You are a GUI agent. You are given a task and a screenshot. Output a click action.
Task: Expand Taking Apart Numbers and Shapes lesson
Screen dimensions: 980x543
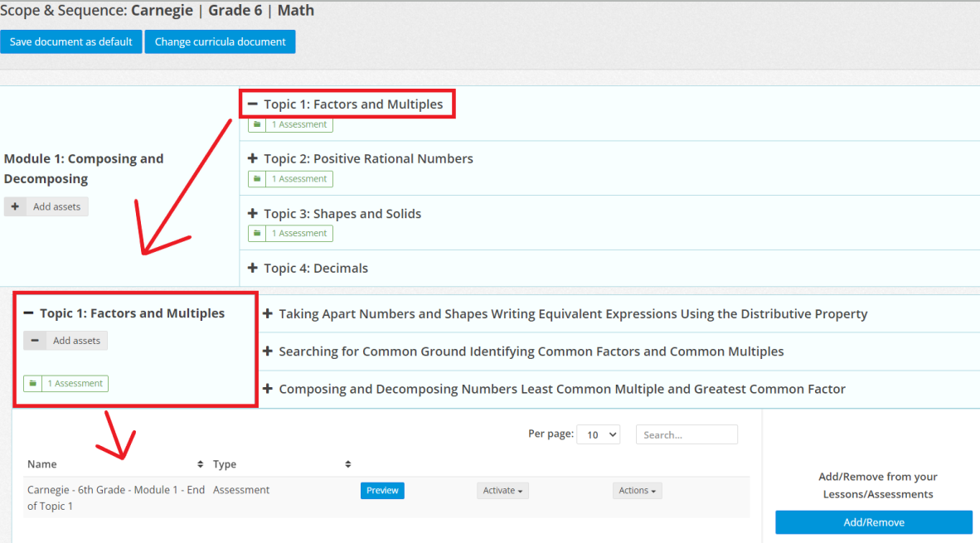coord(268,313)
